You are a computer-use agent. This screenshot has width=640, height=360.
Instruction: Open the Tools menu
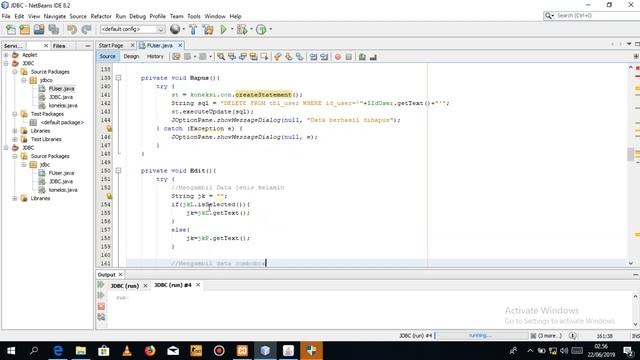point(194,16)
